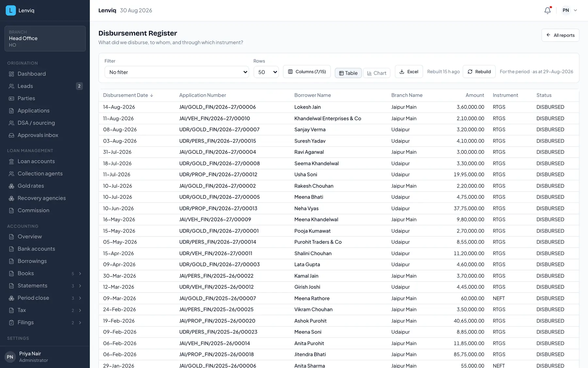Click the Leads count badge 2
The height and width of the screenshot is (368, 588).
click(x=79, y=86)
